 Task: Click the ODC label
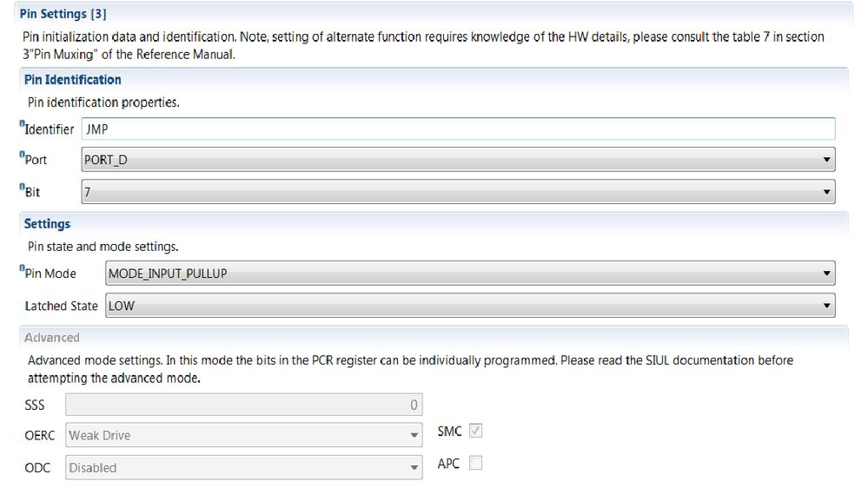37,467
